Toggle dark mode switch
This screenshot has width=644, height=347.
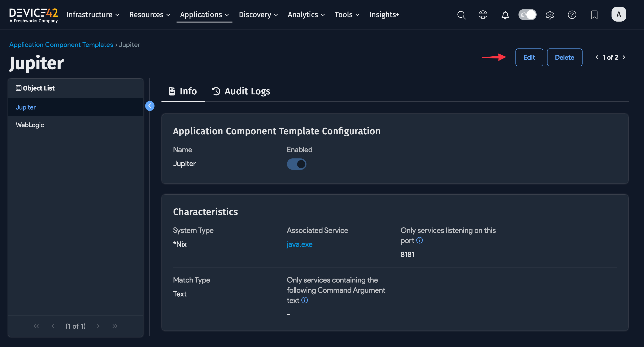(x=527, y=15)
